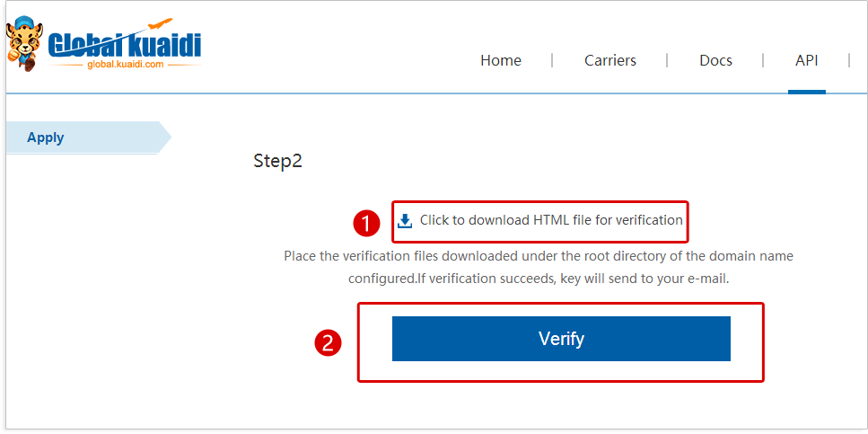
Task: Click the Step2 heading
Action: (278, 162)
